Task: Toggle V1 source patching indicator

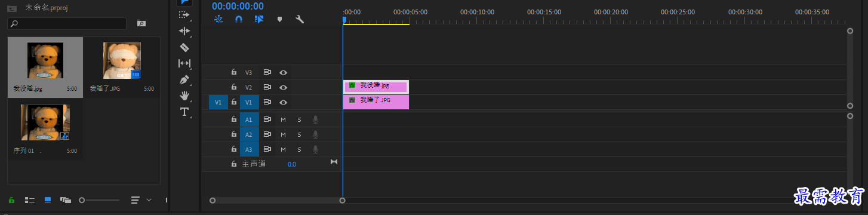Action: pos(218,102)
